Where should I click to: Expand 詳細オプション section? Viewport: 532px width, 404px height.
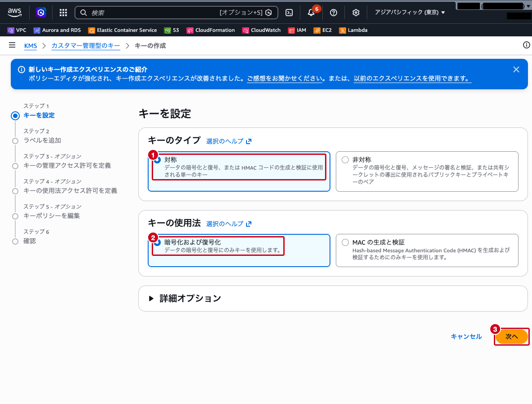(x=185, y=299)
